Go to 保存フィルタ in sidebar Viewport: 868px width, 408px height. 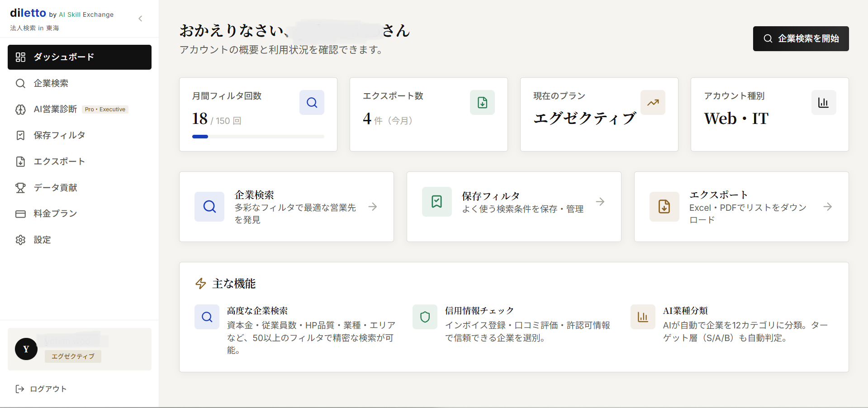[80, 135]
